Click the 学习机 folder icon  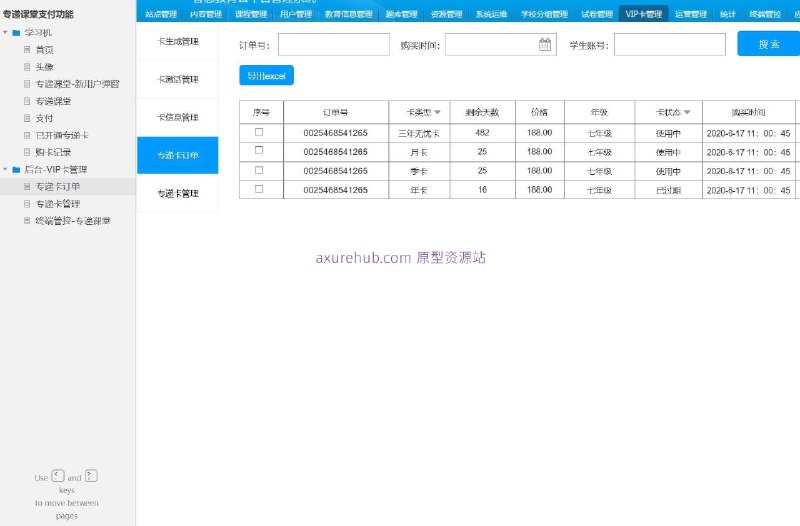[x=16, y=33]
